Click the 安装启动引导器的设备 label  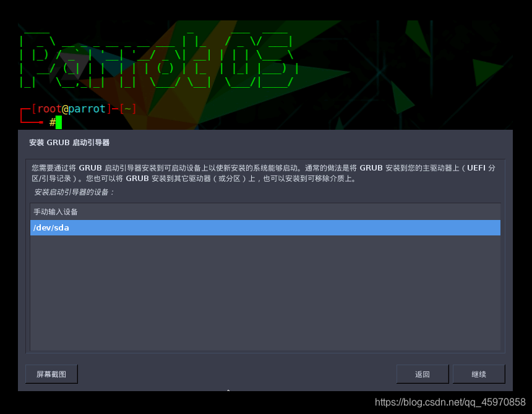pos(74,192)
